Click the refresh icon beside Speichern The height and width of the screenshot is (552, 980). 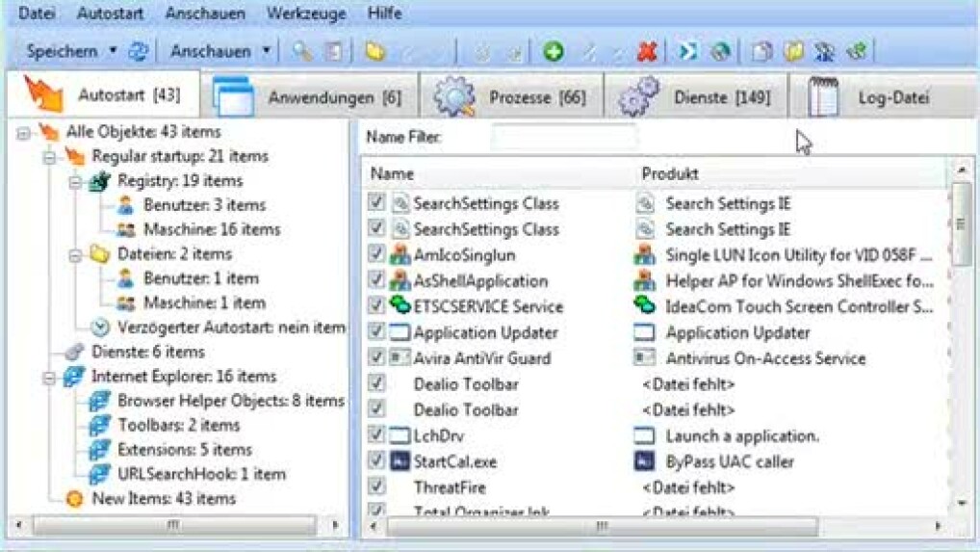pyautogui.click(x=139, y=52)
